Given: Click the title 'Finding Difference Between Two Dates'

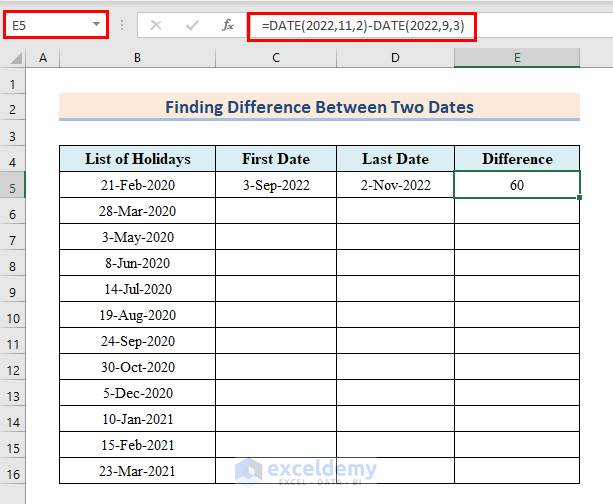Looking at the screenshot, I should click(x=319, y=107).
